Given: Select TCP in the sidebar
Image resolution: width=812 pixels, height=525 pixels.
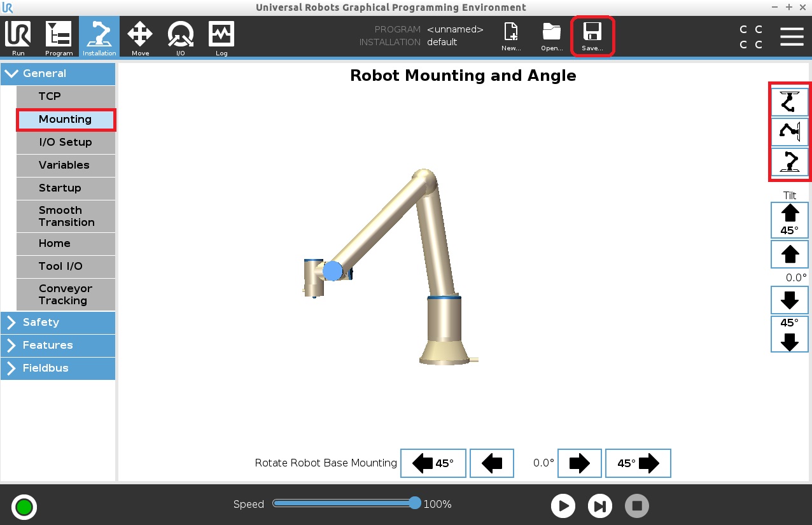Looking at the screenshot, I should 66,97.
